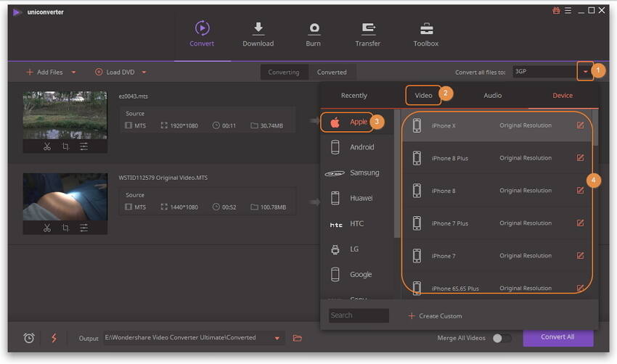617x364 pixels.
Task: Click the Convert All button
Action: [x=558, y=337]
